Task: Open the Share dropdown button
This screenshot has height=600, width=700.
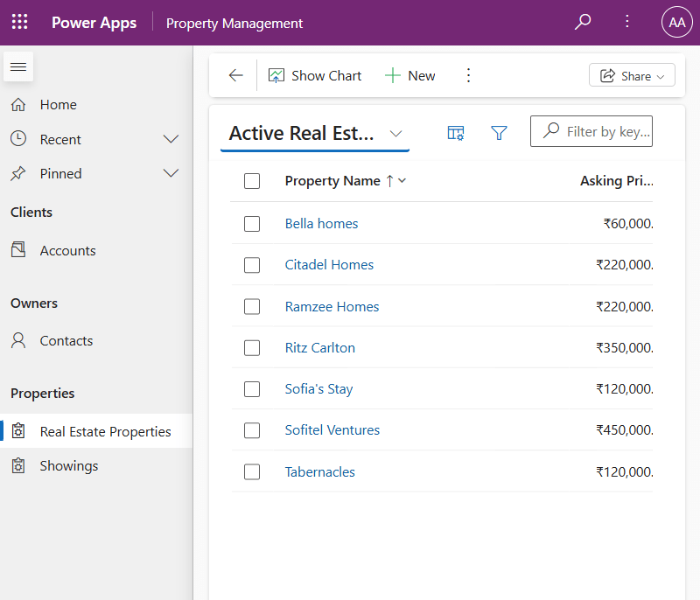Action: 632,76
